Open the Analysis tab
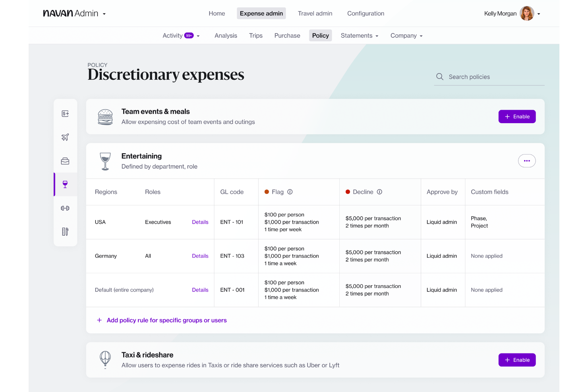Viewport: 588px width, 392px height. pyautogui.click(x=226, y=35)
